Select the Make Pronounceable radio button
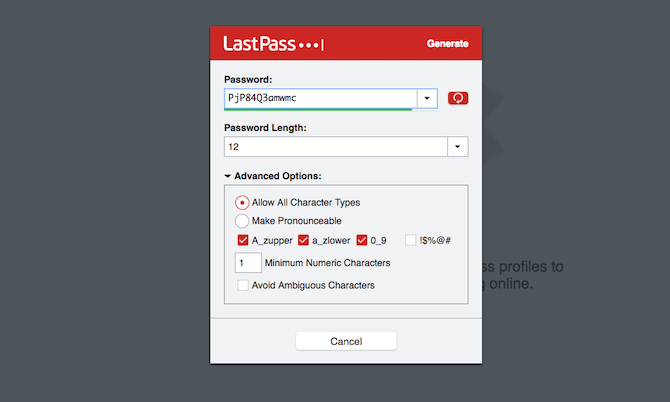670x402 pixels. 242,221
